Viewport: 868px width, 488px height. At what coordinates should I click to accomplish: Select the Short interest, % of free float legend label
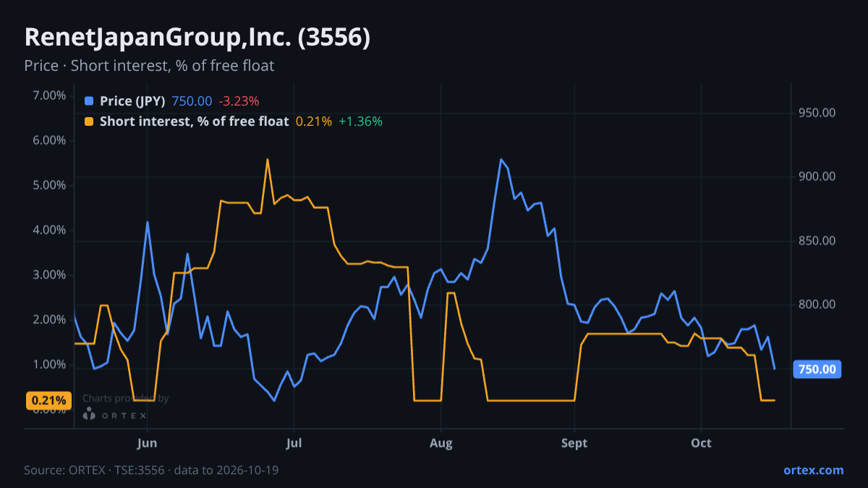point(195,121)
